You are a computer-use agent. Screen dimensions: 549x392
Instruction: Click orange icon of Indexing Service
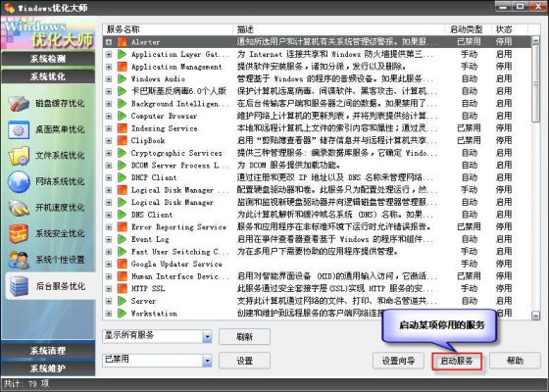click(x=123, y=128)
